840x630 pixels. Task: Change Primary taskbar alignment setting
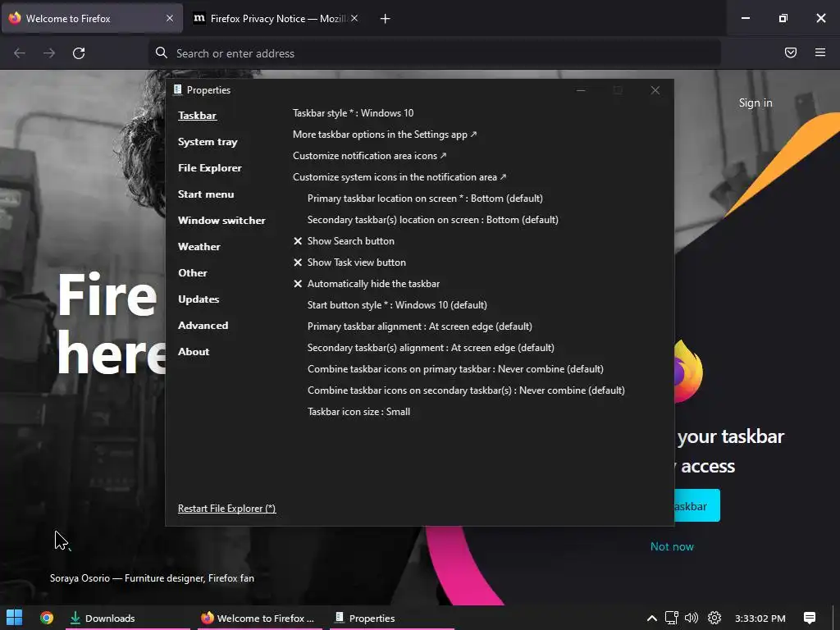tap(419, 326)
